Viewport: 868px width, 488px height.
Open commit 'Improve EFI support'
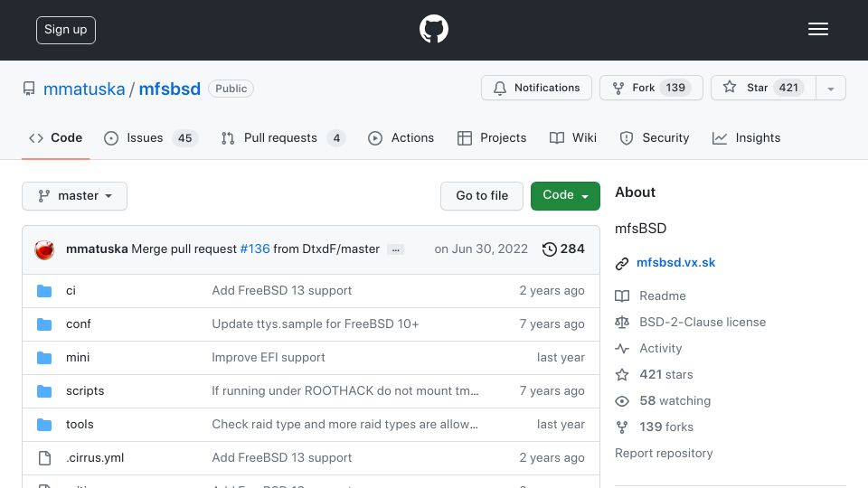tap(268, 358)
